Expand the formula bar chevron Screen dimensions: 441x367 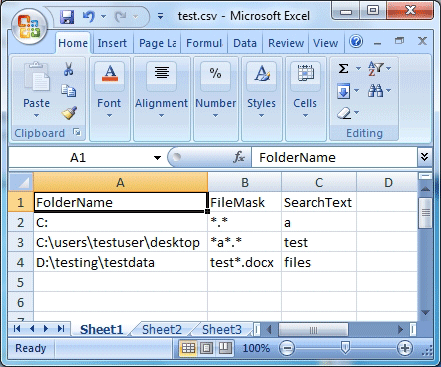click(x=424, y=157)
